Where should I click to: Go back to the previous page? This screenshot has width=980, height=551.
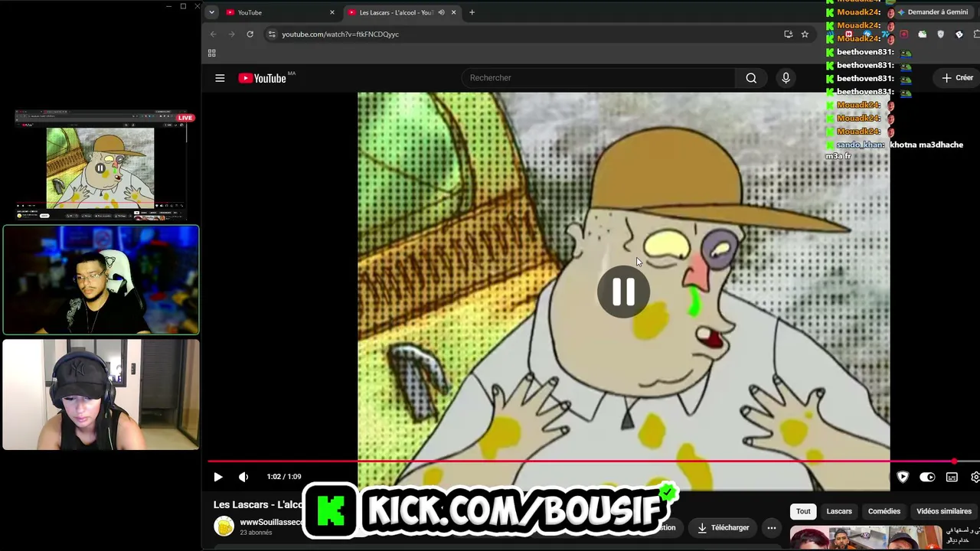click(x=214, y=34)
